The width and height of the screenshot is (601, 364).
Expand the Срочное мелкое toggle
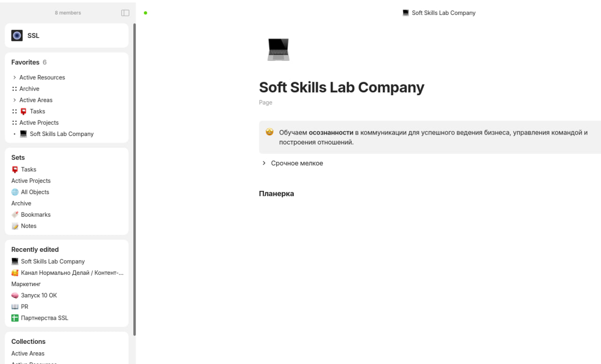[264, 163]
